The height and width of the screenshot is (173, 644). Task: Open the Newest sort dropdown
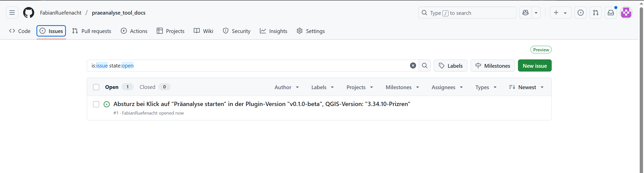pyautogui.click(x=526, y=87)
